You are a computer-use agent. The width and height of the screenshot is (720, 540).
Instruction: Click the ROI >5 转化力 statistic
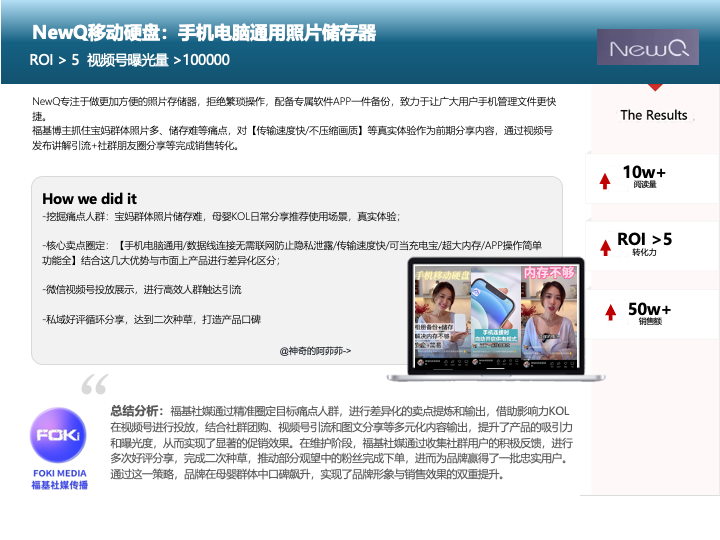coord(644,243)
